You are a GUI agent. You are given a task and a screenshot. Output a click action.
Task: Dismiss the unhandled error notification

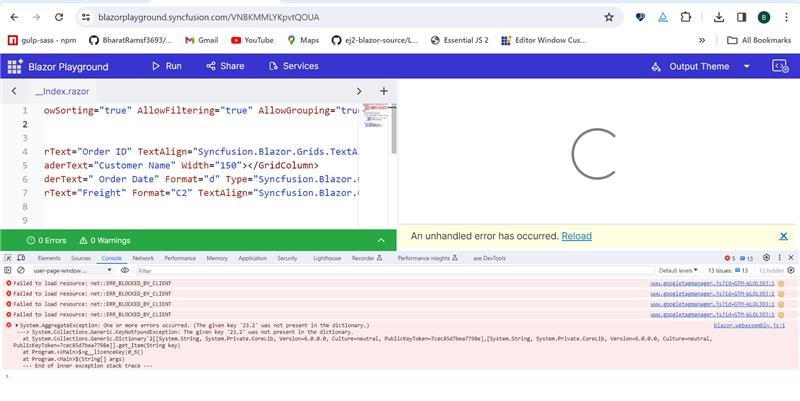tap(783, 236)
